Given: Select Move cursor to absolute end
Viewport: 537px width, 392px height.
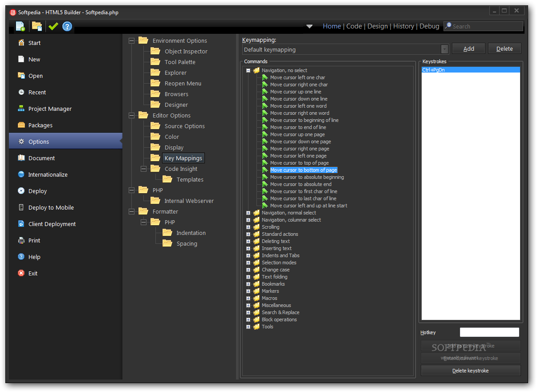Looking at the screenshot, I should tap(301, 184).
